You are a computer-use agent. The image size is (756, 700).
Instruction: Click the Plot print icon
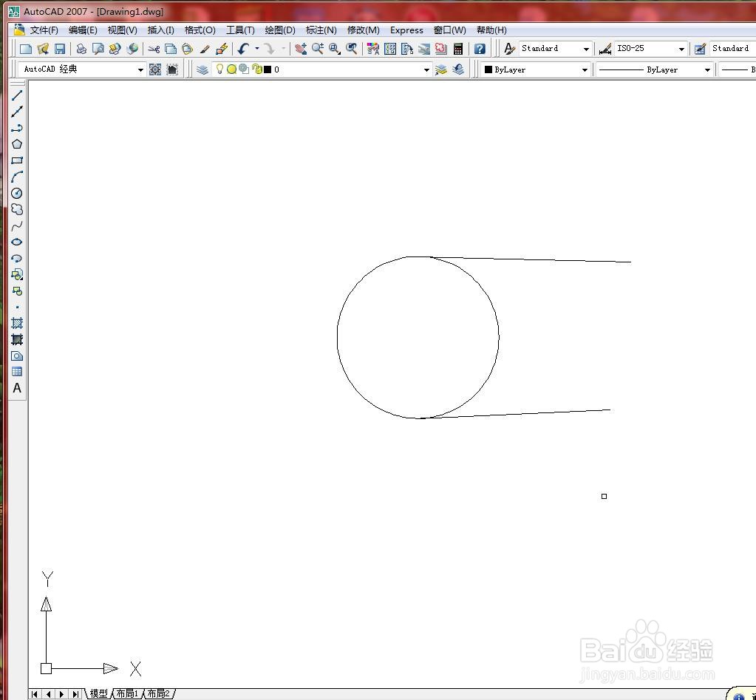81,49
